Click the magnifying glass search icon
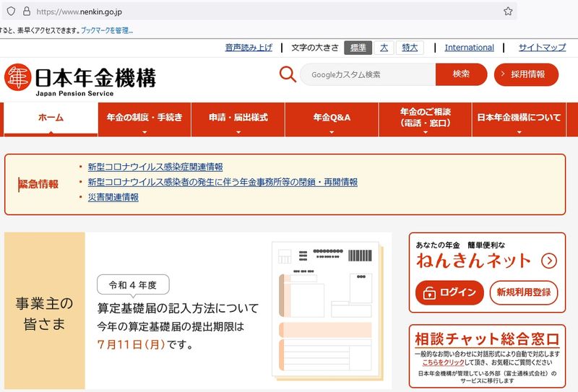 tap(288, 74)
